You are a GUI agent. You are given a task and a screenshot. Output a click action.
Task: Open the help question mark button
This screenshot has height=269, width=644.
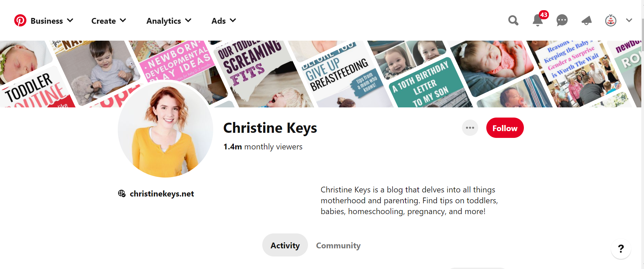pos(621,249)
